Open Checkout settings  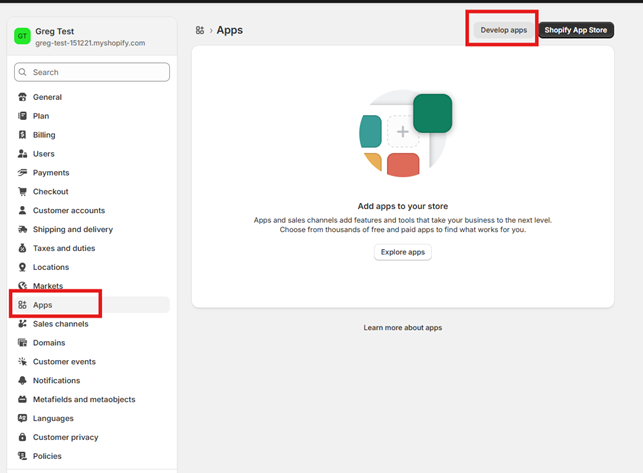(x=92, y=192)
